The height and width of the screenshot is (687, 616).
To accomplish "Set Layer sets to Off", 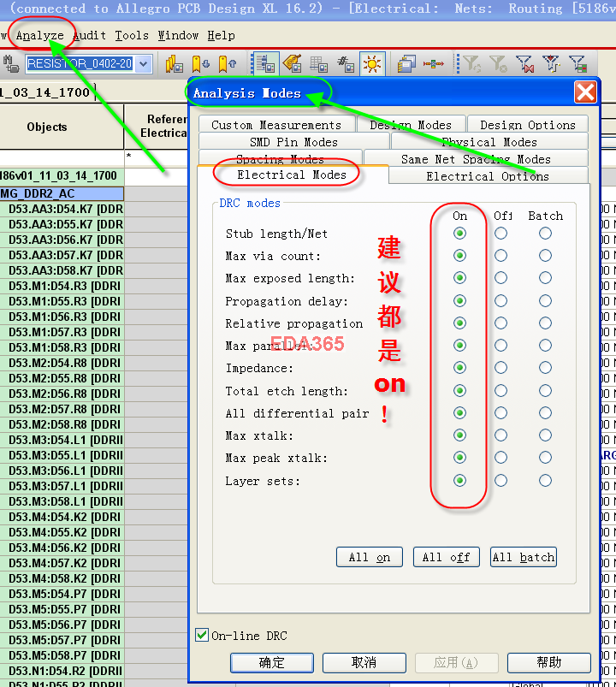I will click(500, 481).
